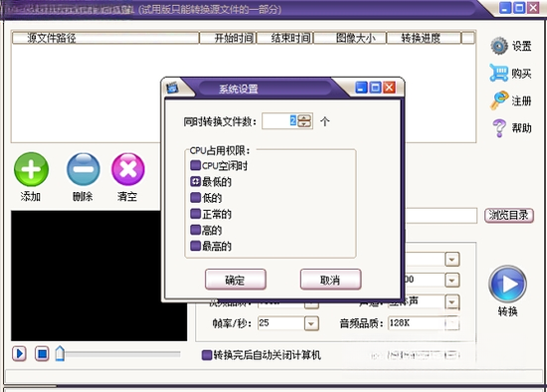This screenshot has width=547, height=392.
Task: Start conversion with big blue Convert (转换) button
Action: pos(507,285)
